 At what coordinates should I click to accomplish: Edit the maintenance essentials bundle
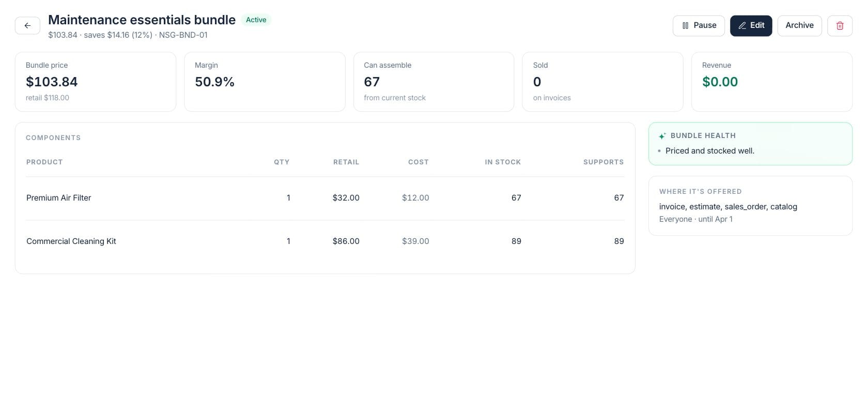point(751,26)
